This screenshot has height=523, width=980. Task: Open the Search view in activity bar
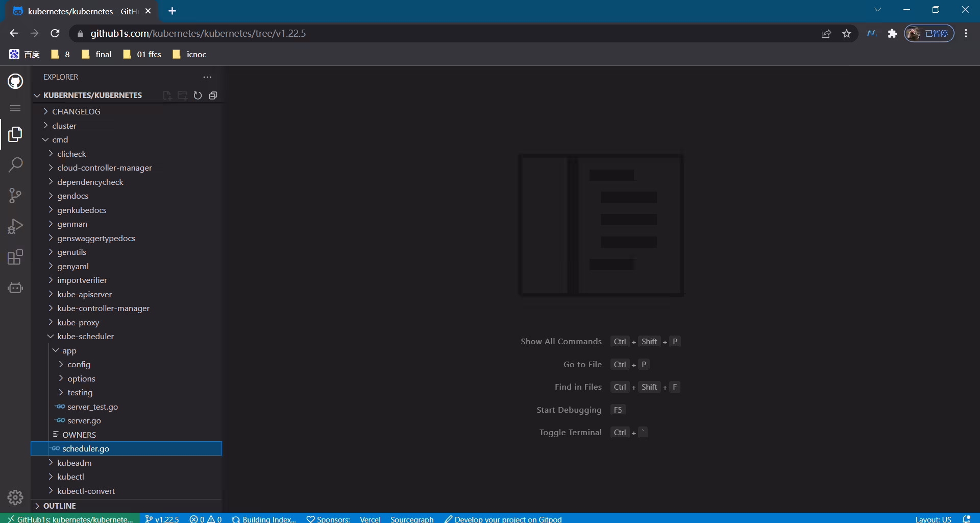point(15,164)
